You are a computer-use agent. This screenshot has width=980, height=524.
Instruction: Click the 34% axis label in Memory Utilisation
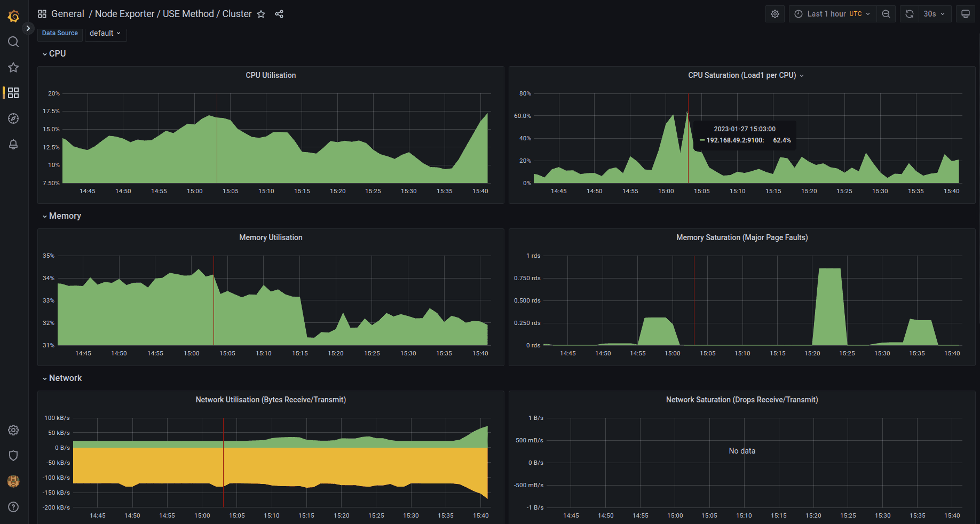[x=49, y=278]
